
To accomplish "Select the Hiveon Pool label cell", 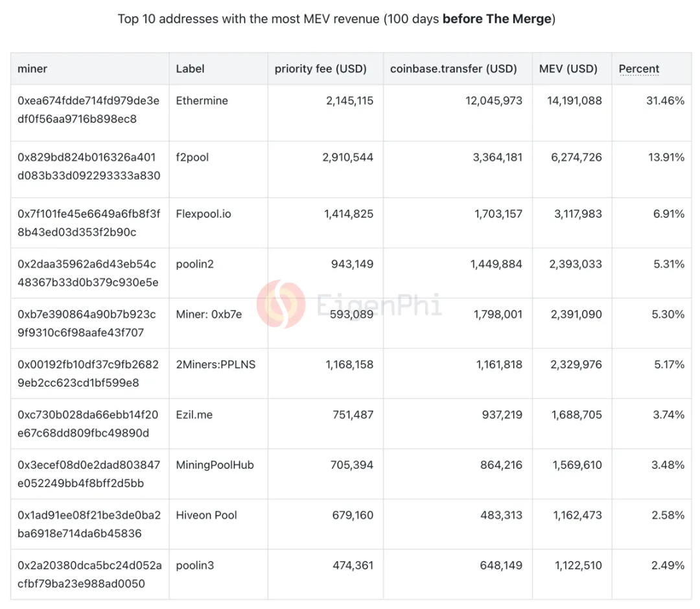I will click(x=206, y=516).
